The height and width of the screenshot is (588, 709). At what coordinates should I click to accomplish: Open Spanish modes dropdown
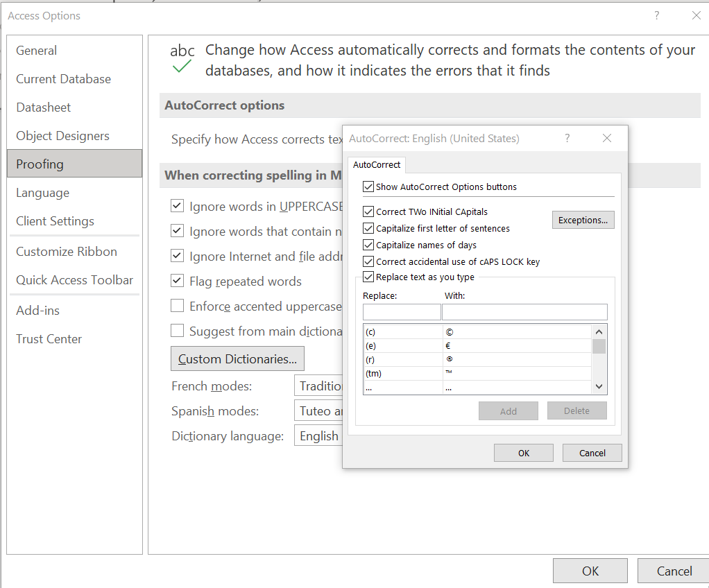tap(318, 410)
